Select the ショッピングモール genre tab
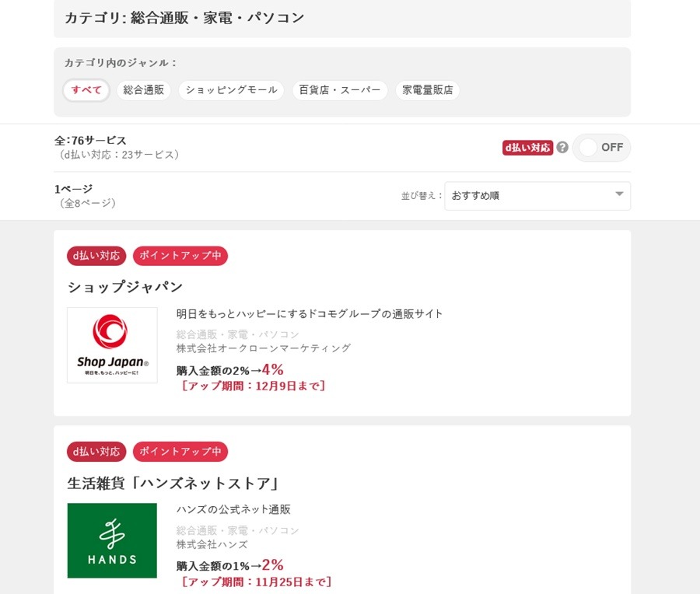Image resolution: width=700 pixels, height=594 pixels. pyautogui.click(x=232, y=90)
